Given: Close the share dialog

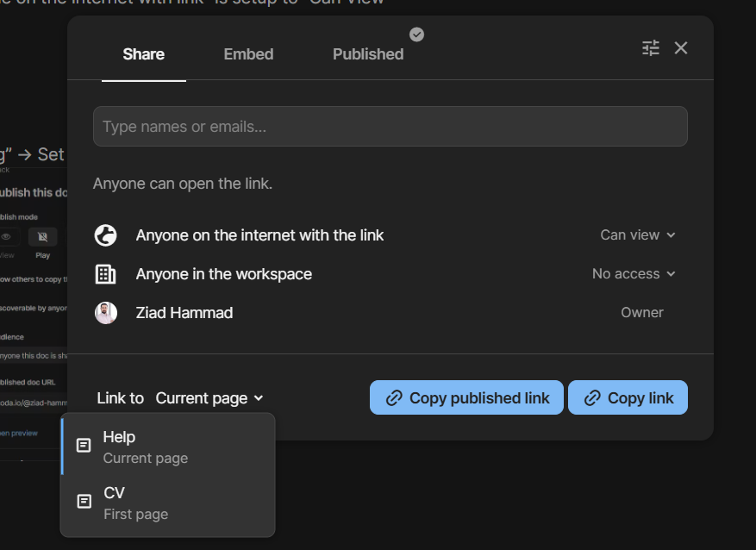Looking at the screenshot, I should point(681,48).
